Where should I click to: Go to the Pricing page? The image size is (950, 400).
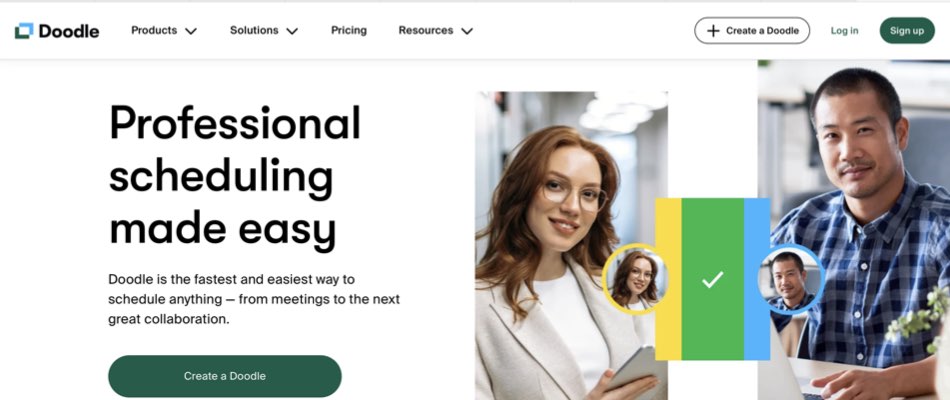(348, 30)
